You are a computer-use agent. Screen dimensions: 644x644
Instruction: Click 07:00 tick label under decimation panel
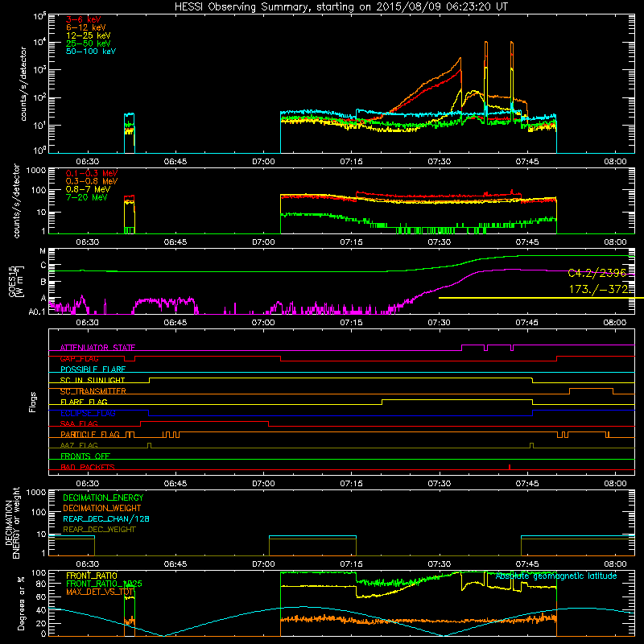263,564
